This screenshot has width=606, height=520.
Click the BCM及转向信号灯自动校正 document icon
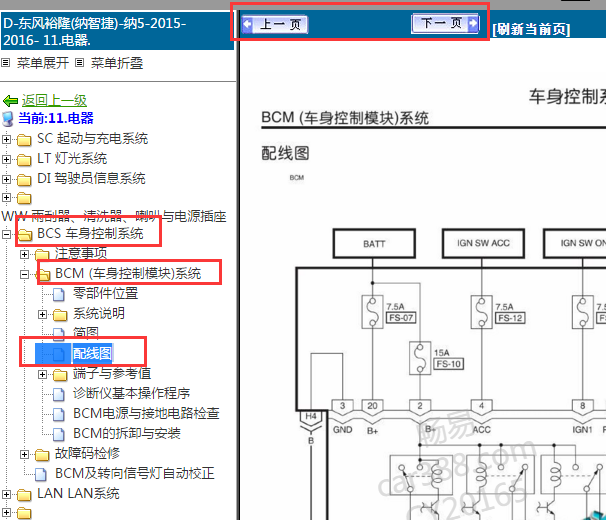(41, 474)
